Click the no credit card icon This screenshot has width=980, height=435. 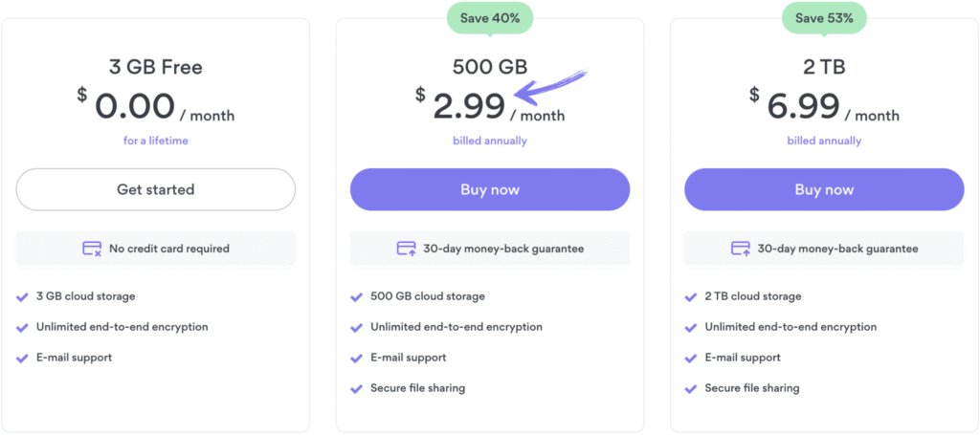(92, 249)
